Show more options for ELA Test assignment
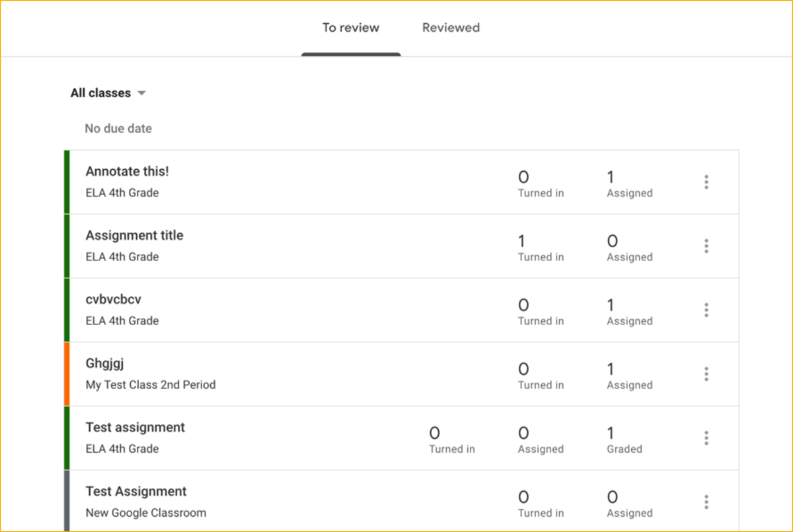This screenshot has height=532, width=793. tap(706, 438)
